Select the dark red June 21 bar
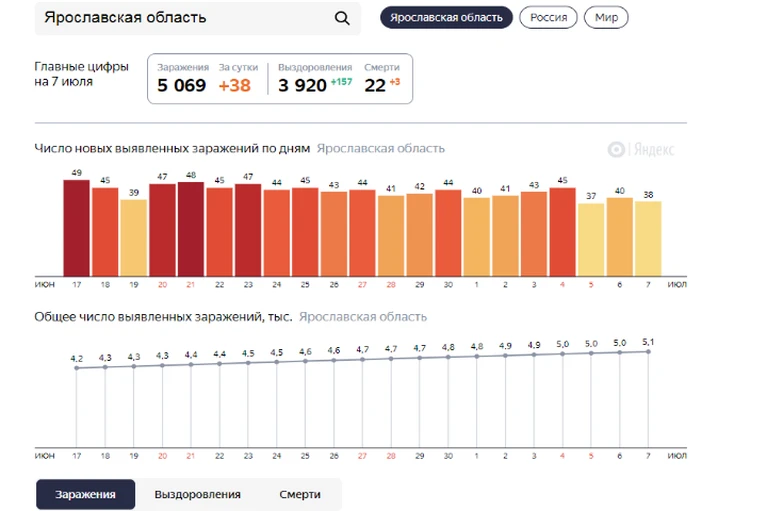This screenshot has height=511, width=767. click(191, 229)
